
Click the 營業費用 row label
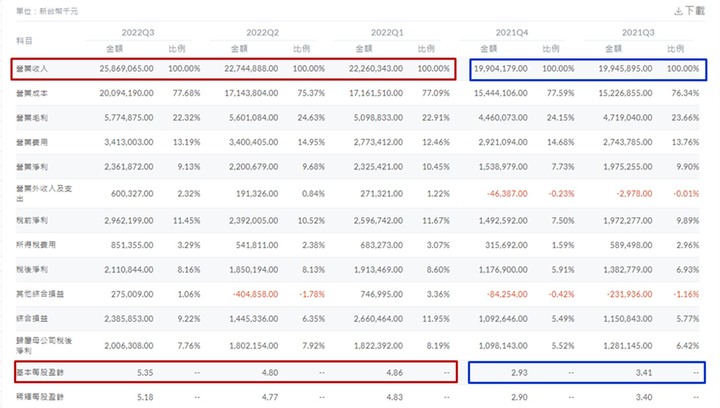(32, 142)
